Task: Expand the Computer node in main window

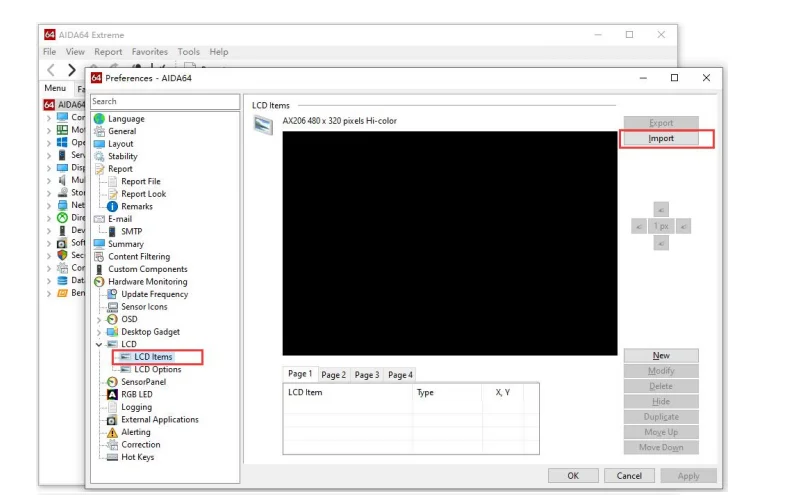Action: [x=49, y=117]
